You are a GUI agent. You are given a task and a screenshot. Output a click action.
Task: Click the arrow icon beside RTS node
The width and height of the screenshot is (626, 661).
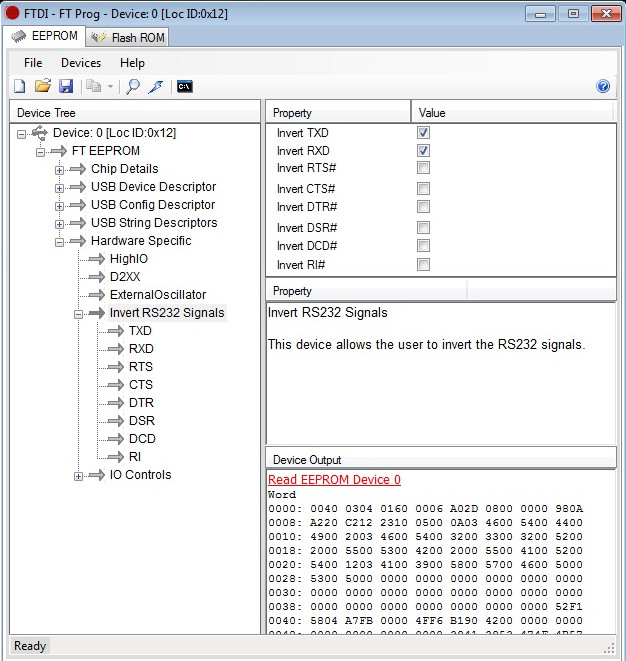tap(116, 366)
